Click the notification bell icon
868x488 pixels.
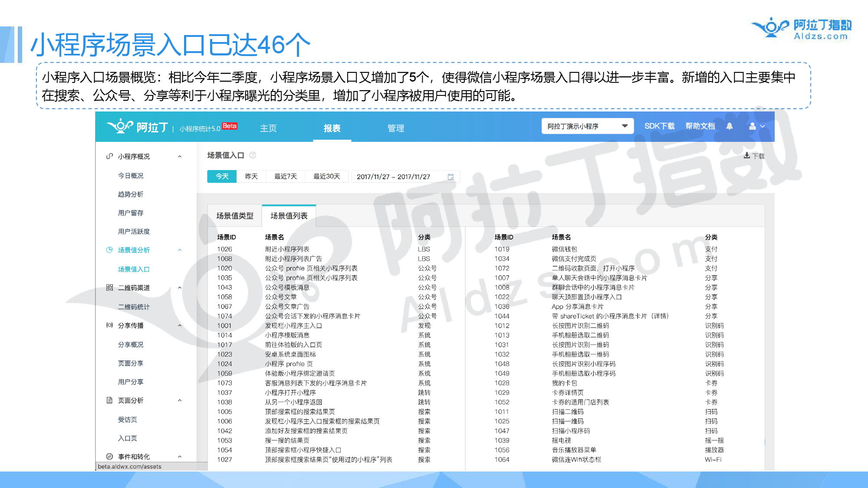tap(730, 126)
